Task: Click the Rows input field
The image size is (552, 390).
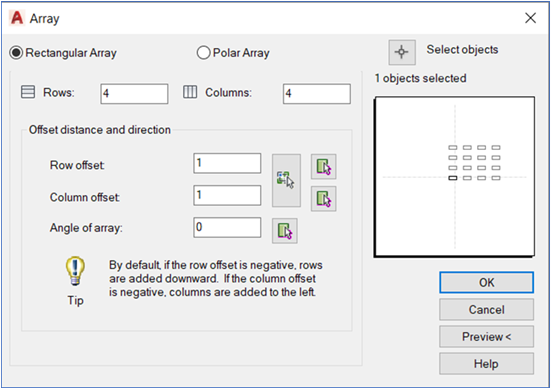Action: click(x=134, y=94)
